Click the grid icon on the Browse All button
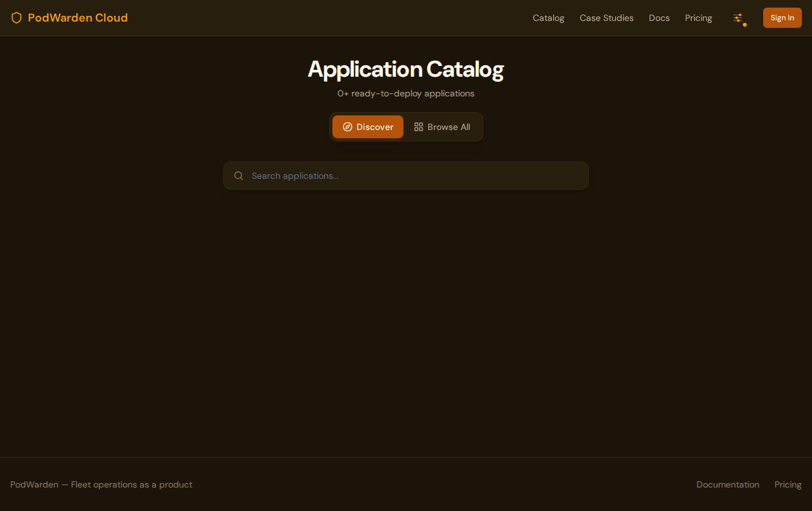Image resolution: width=812 pixels, height=511 pixels. pos(418,127)
